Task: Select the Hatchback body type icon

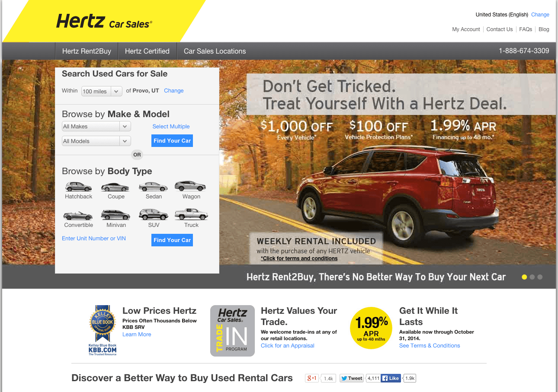Action: (78, 187)
